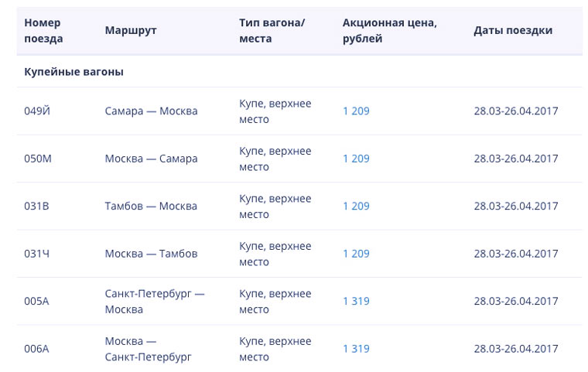This screenshot has height=372, width=588.
Task: Click the 'Даты поездки' column header
Action: pos(513,31)
